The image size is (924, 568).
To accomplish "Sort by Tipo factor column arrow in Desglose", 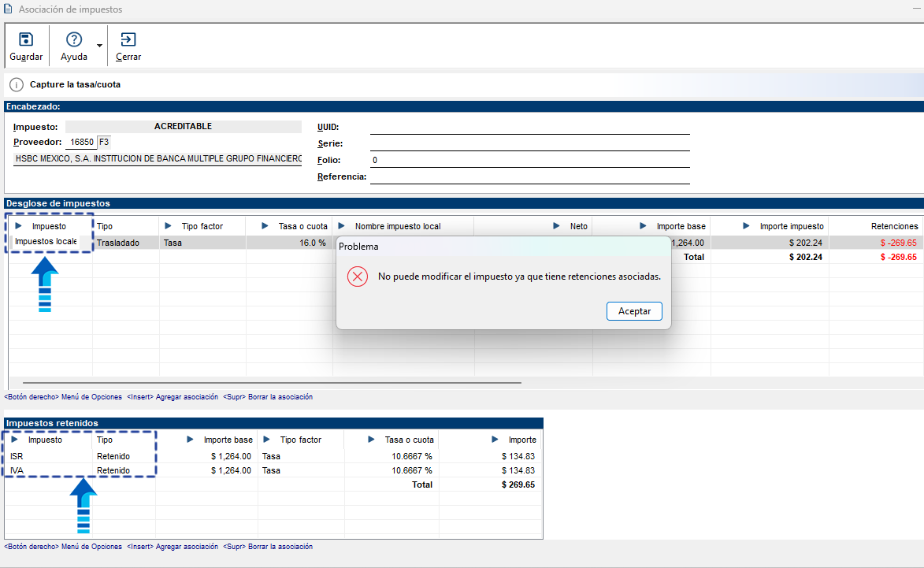I will coord(172,226).
